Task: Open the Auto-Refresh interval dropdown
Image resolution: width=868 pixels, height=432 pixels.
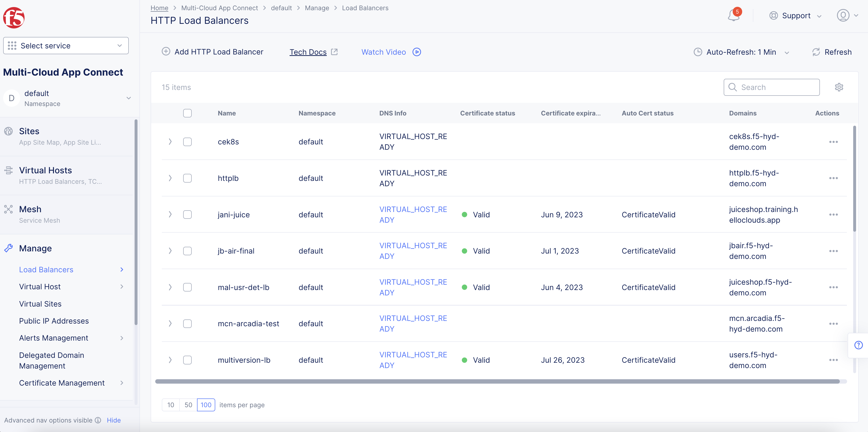Action: coord(741,52)
